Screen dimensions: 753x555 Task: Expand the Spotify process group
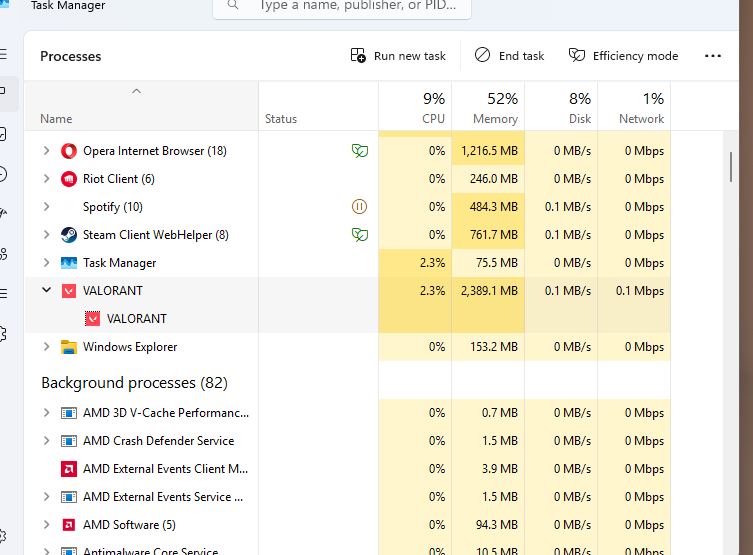(x=46, y=207)
